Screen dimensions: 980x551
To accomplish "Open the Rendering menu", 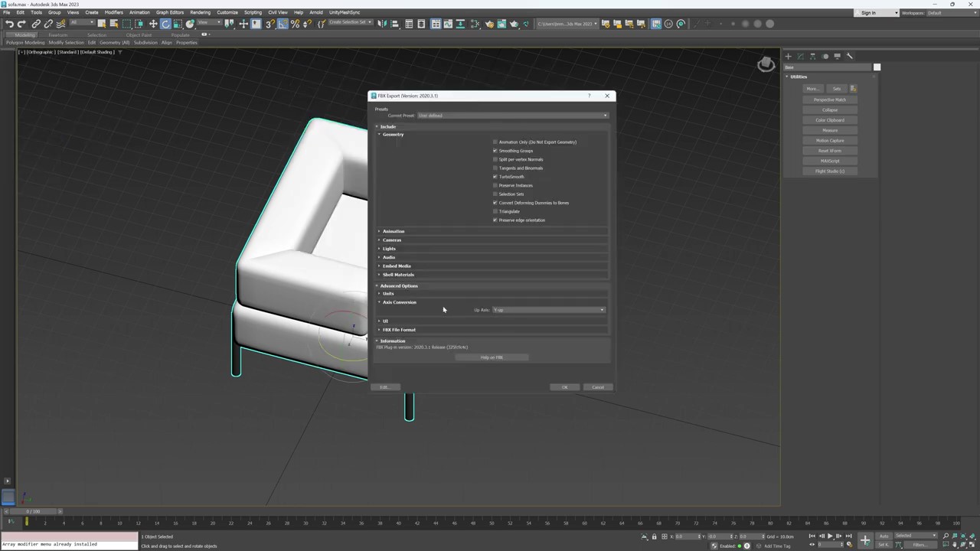I will pos(200,12).
